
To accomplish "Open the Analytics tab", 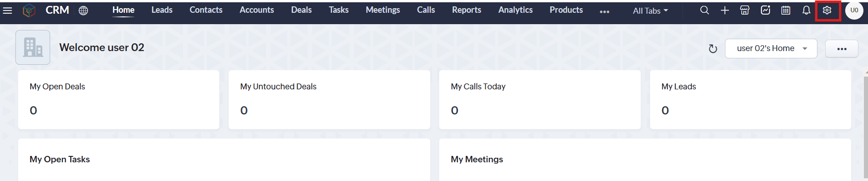I will pyautogui.click(x=515, y=10).
